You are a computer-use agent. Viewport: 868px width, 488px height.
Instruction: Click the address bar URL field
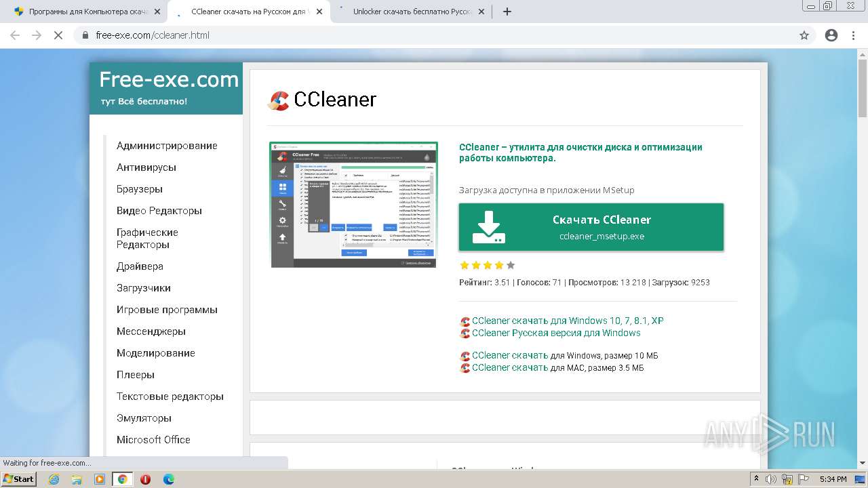434,35
